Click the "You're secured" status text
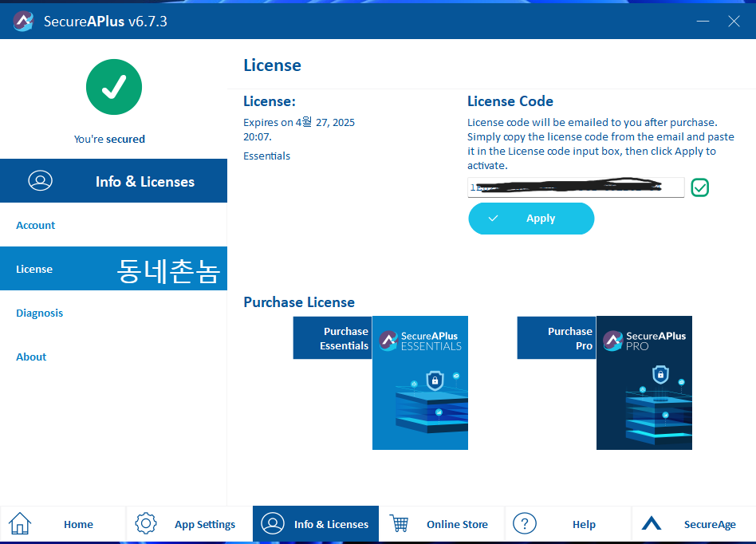 pyautogui.click(x=109, y=139)
